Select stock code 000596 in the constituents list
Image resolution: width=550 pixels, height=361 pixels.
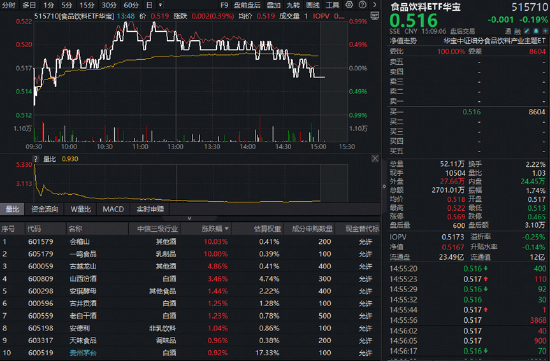41,303
